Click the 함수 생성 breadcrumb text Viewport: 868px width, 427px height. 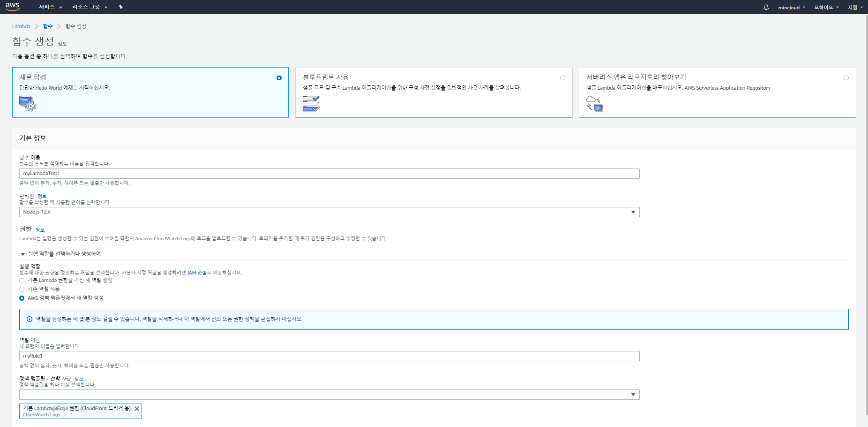click(x=75, y=26)
